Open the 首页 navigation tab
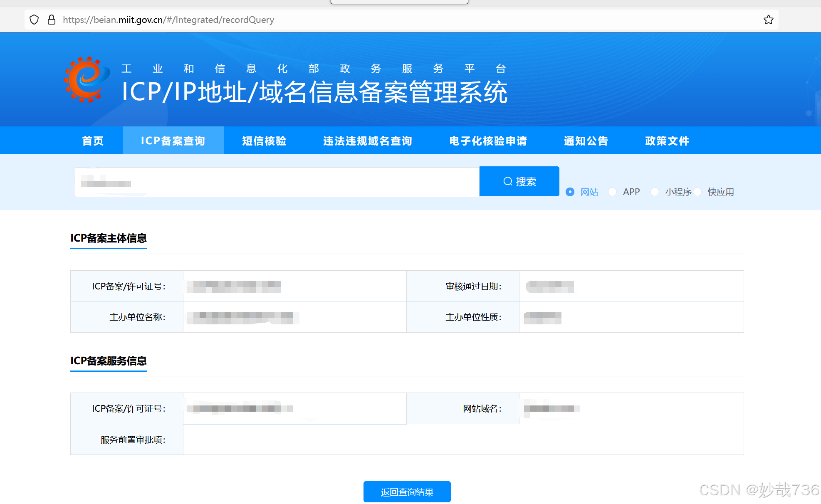Viewport: 821px width, 504px height. 93,141
